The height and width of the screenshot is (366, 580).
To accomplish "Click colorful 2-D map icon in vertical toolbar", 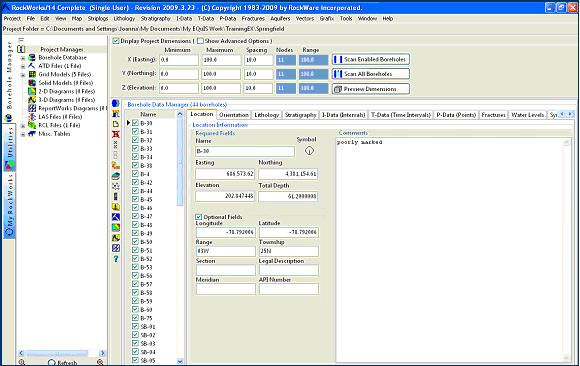I will pos(116,227).
